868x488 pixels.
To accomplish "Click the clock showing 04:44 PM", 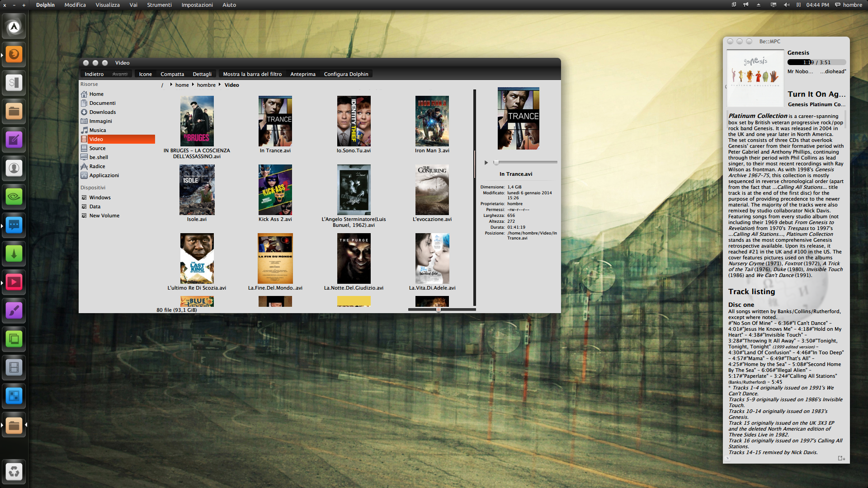I will click(x=817, y=5).
